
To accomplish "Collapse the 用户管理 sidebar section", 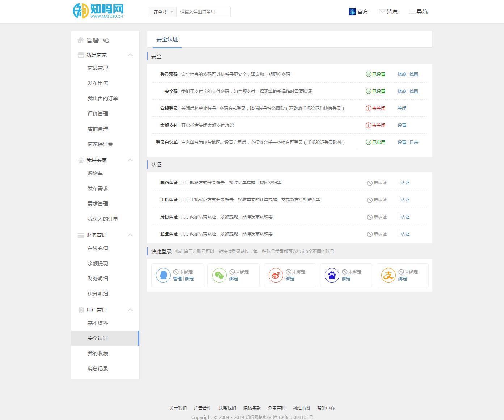I will click(x=130, y=310).
